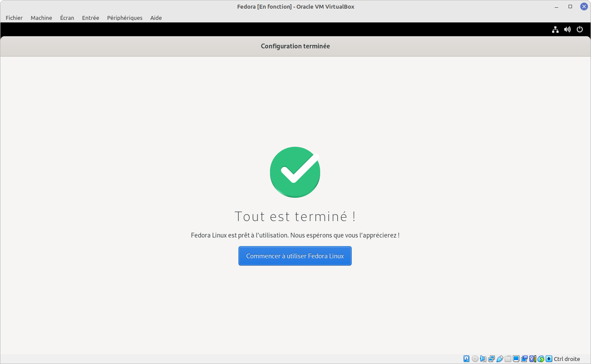Click the hard disk activity indicator
Screen dimensions: 591x364
pos(466,359)
